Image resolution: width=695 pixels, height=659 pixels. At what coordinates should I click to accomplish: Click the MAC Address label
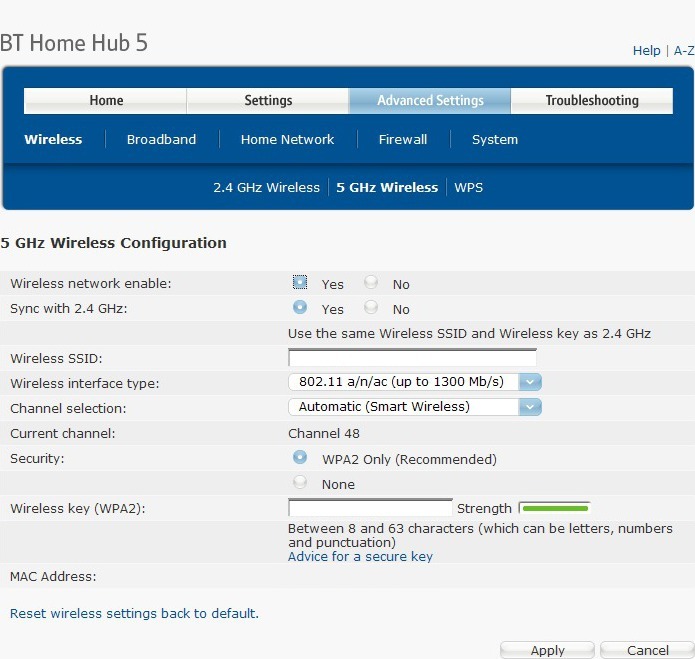(x=53, y=576)
